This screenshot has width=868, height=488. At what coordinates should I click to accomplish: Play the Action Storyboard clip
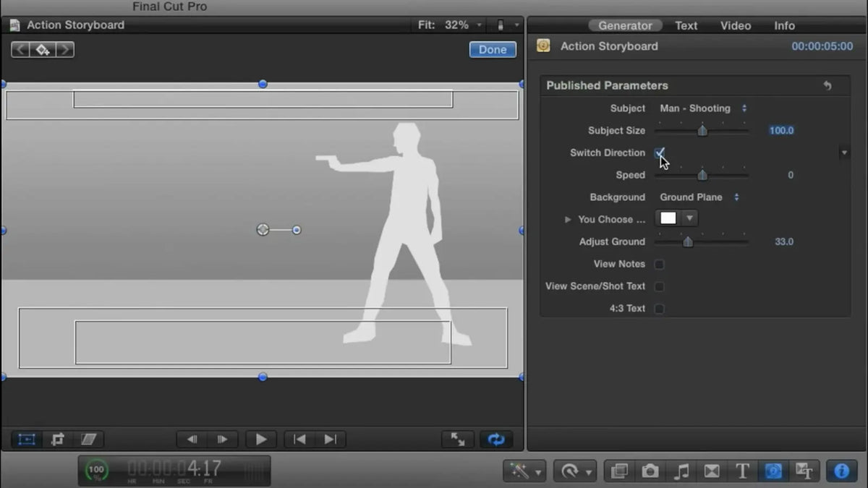(261, 439)
